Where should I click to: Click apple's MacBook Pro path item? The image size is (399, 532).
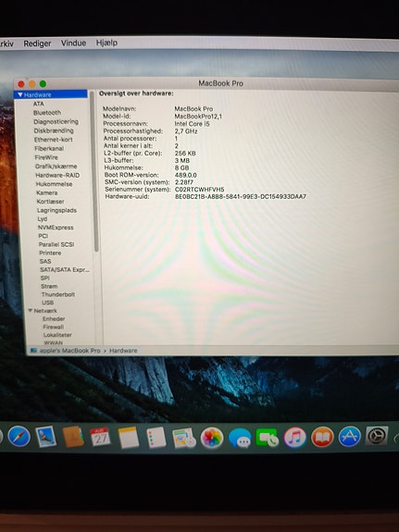click(70, 351)
